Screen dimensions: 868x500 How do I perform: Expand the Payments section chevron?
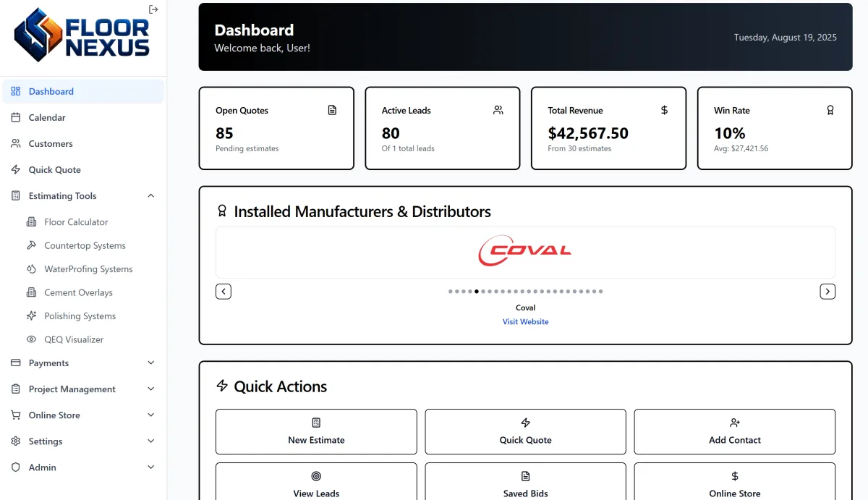[x=151, y=363]
